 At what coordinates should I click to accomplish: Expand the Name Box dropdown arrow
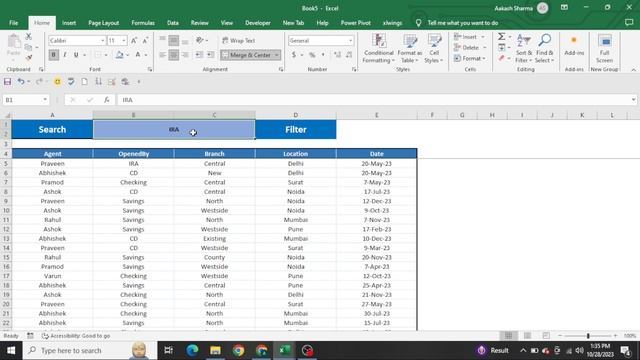click(x=45, y=100)
